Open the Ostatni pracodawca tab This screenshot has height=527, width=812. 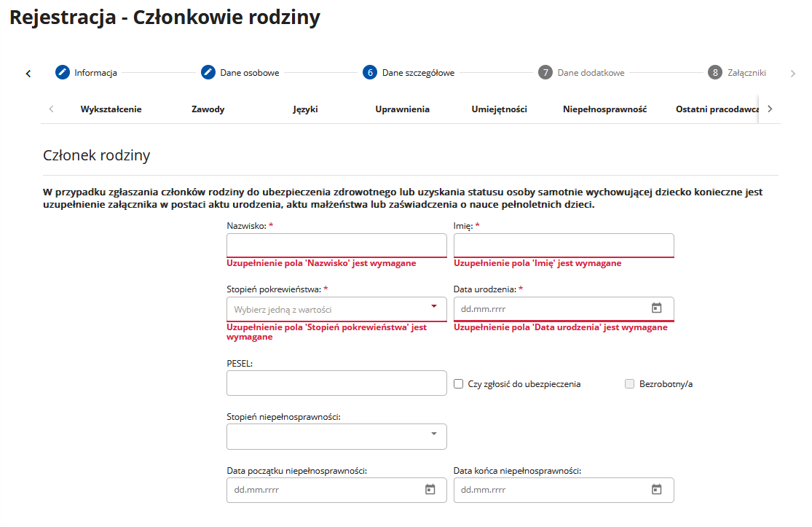717,109
